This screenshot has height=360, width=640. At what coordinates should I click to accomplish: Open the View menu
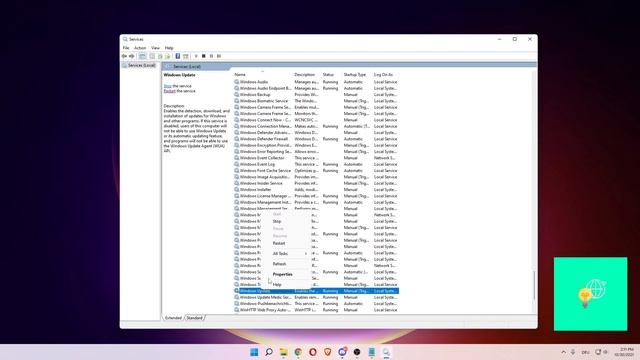[156, 48]
